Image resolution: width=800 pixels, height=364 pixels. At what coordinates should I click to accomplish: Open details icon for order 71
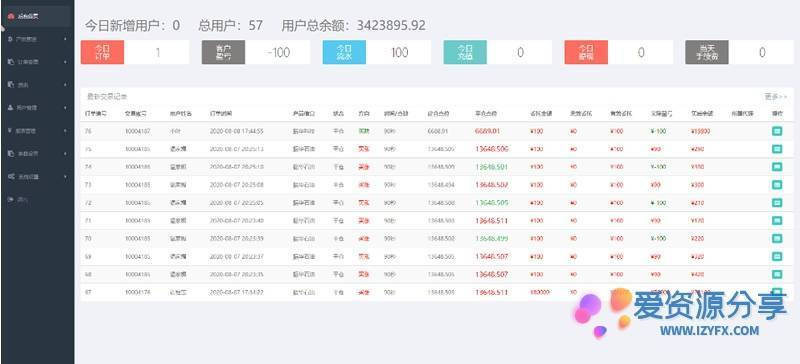pyautogui.click(x=777, y=221)
